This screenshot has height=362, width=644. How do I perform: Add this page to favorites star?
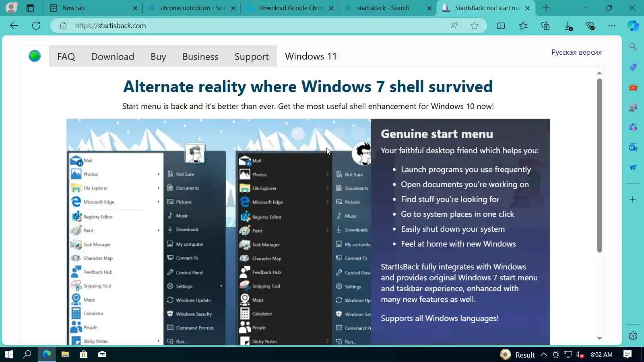[x=475, y=26]
